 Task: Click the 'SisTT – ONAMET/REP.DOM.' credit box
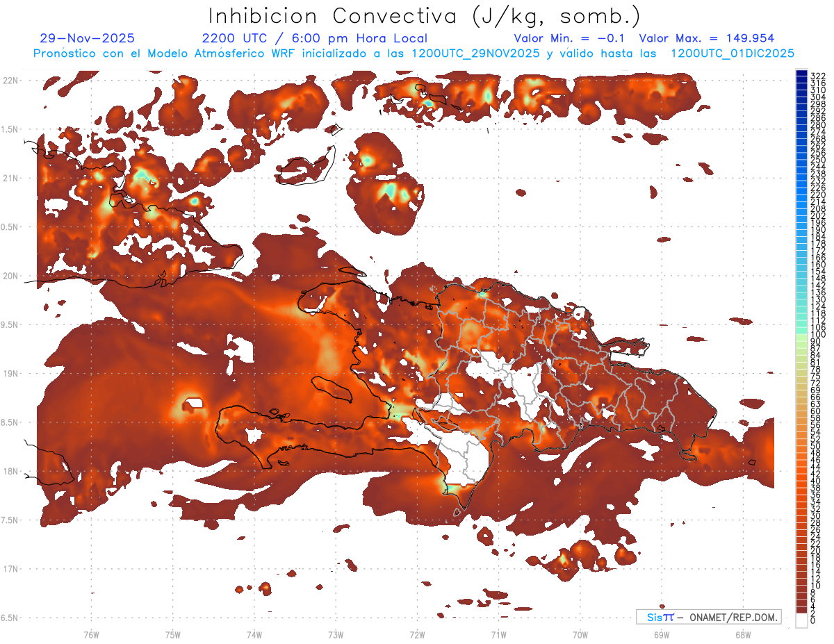709,617
